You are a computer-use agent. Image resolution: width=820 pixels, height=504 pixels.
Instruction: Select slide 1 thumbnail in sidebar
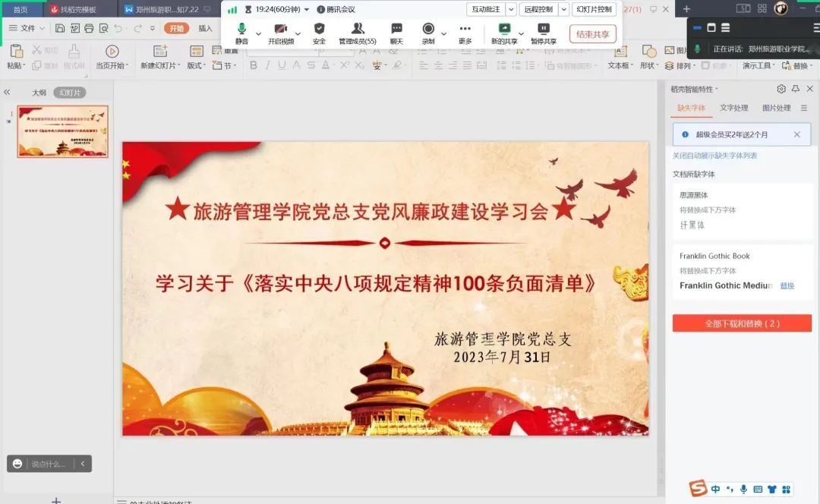(x=63, y=131)
